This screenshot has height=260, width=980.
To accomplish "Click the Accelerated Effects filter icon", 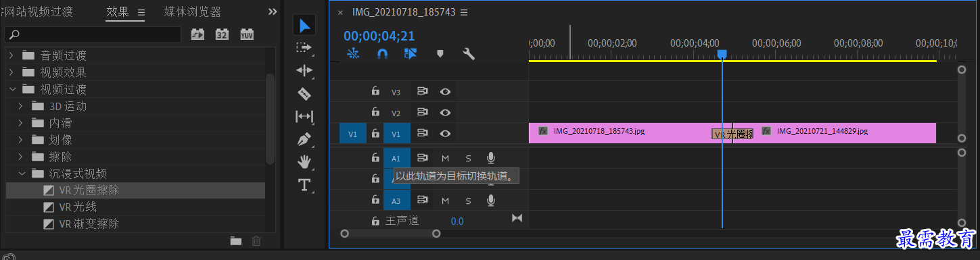I will [x=197, y=34].
